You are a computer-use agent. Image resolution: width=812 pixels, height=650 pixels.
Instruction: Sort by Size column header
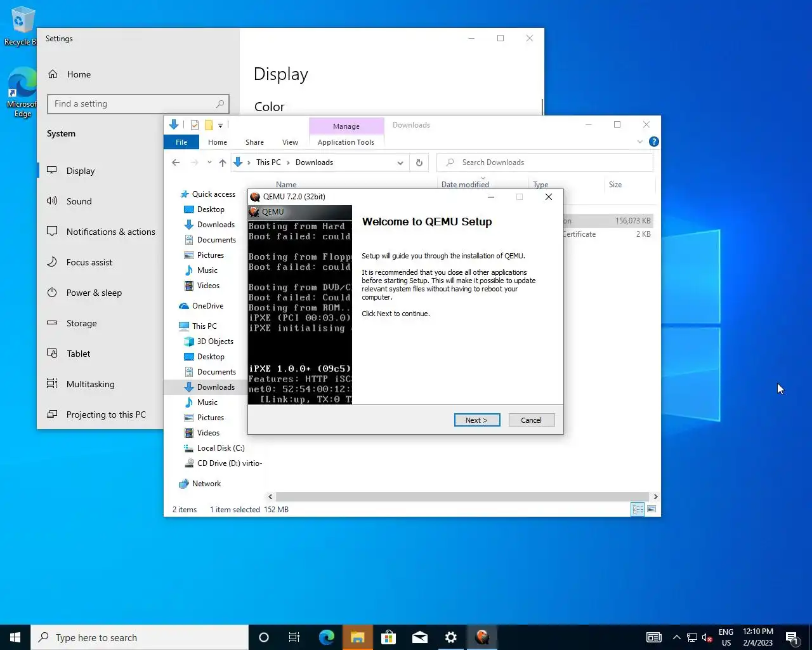click(x=615, y=185)
